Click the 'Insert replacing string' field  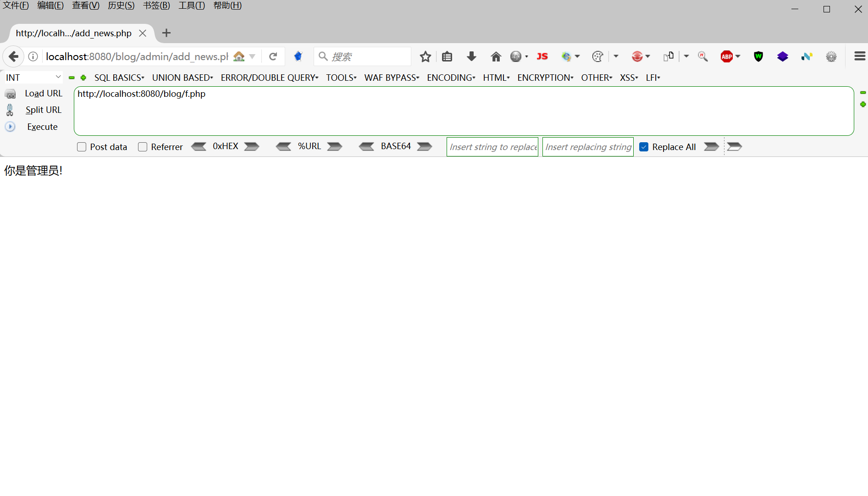(x=588, y=147)
